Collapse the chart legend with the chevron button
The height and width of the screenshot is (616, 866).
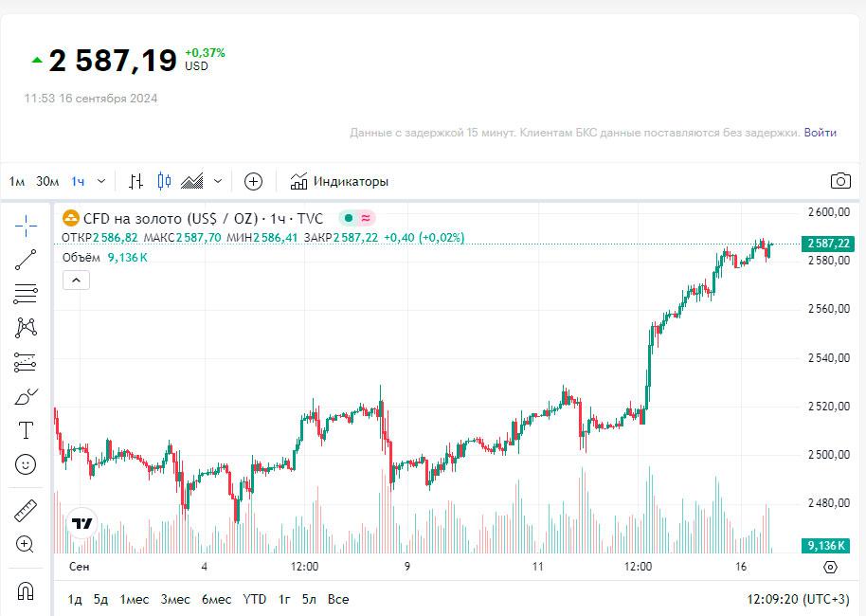tap(76, 280)
